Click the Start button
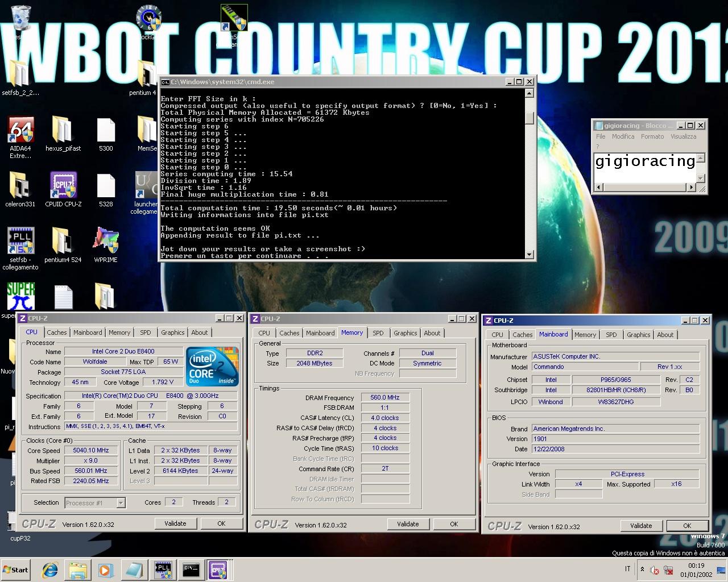 [x=16, y=569]
